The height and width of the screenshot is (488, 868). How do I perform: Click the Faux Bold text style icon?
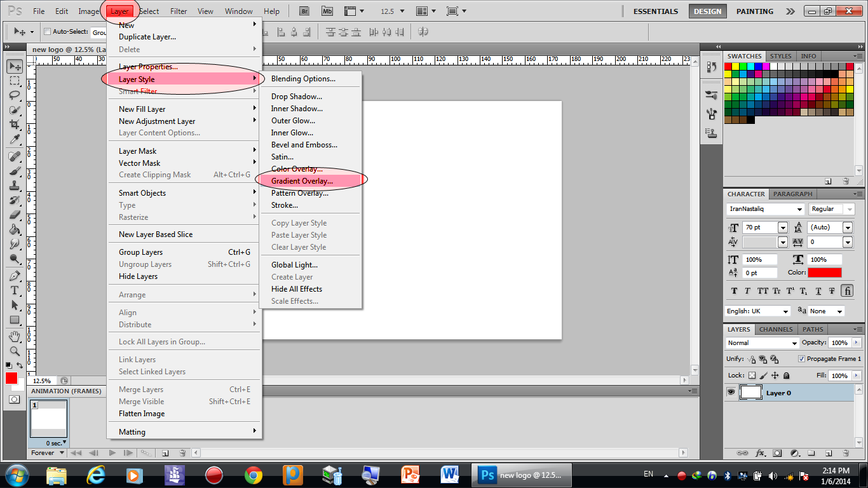(734, 291)
